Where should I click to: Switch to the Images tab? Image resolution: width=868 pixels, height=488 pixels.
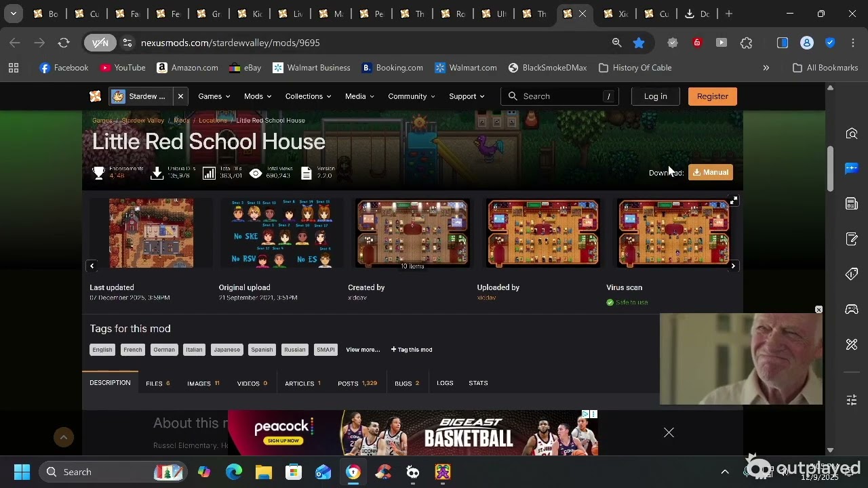coord(203,384)
